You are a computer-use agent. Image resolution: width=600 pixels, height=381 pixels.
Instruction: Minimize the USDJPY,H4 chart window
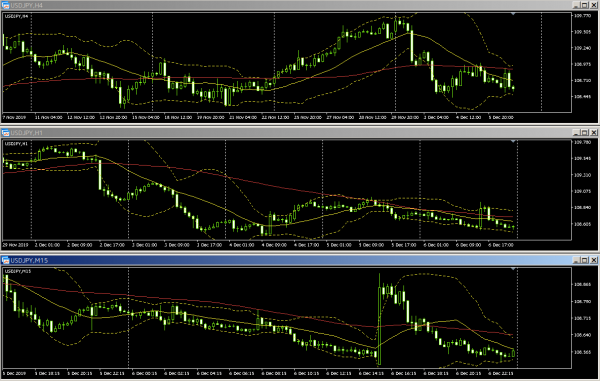[x=576, y=5]
